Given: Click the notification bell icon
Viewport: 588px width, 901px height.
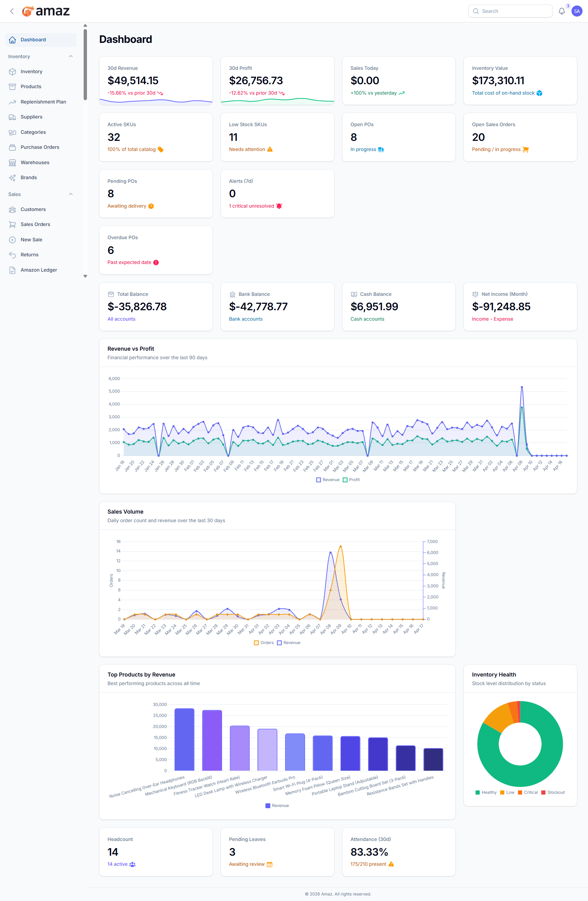Looking at the screenshot, I should [x=561, y=11].
